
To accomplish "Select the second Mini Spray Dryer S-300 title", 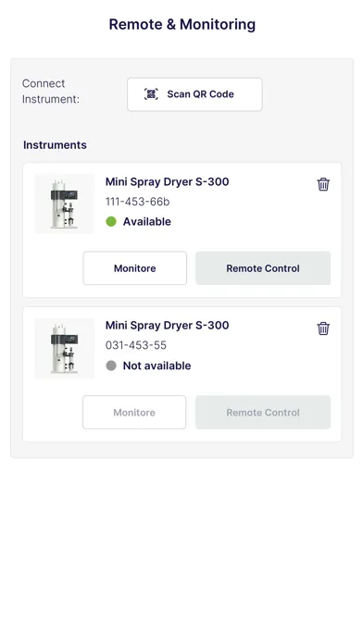I will 167,326.
